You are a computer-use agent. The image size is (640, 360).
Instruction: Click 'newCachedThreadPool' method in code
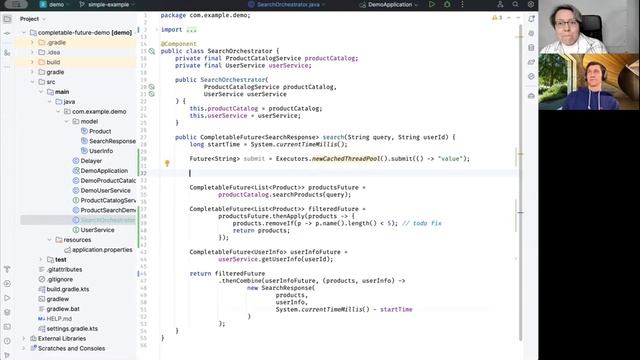(x=346, y=158)
